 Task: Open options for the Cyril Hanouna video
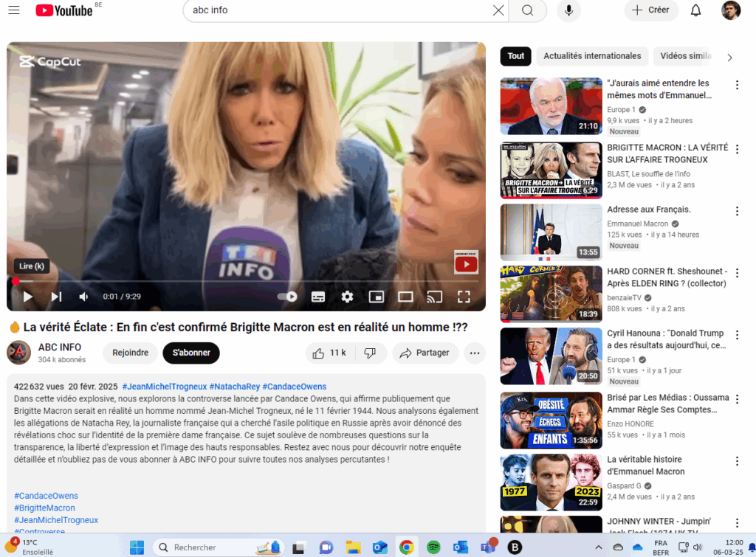pyautogui.click(x=738, y=335)
